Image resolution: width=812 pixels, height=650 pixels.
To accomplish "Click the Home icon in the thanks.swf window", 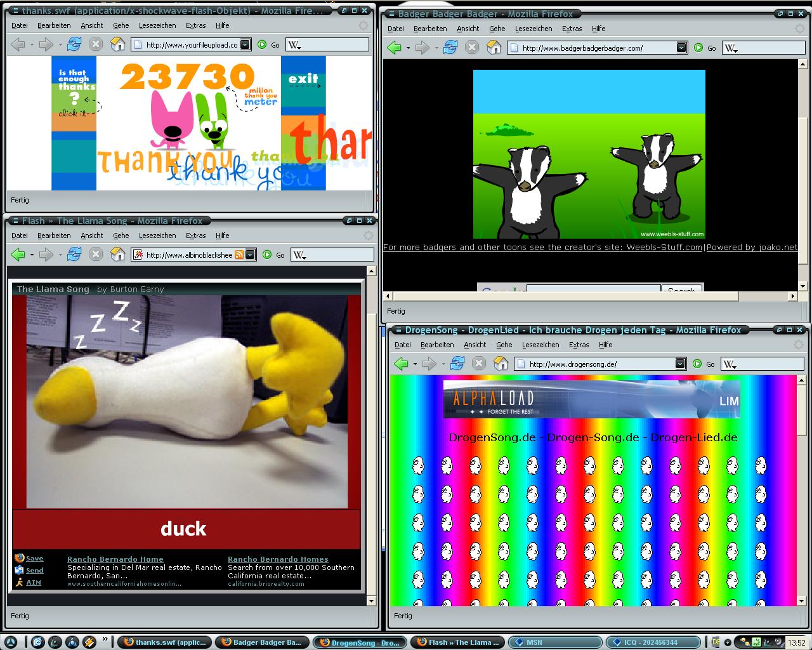I will tap(117, 44).
